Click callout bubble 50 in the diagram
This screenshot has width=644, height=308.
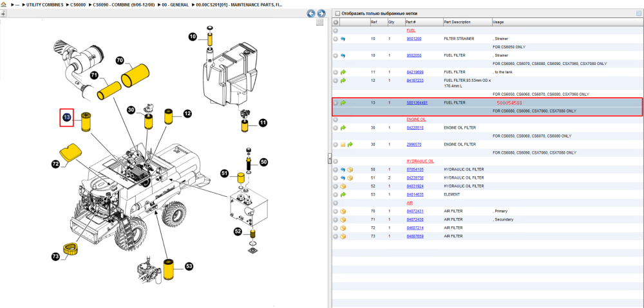point(263,162)
